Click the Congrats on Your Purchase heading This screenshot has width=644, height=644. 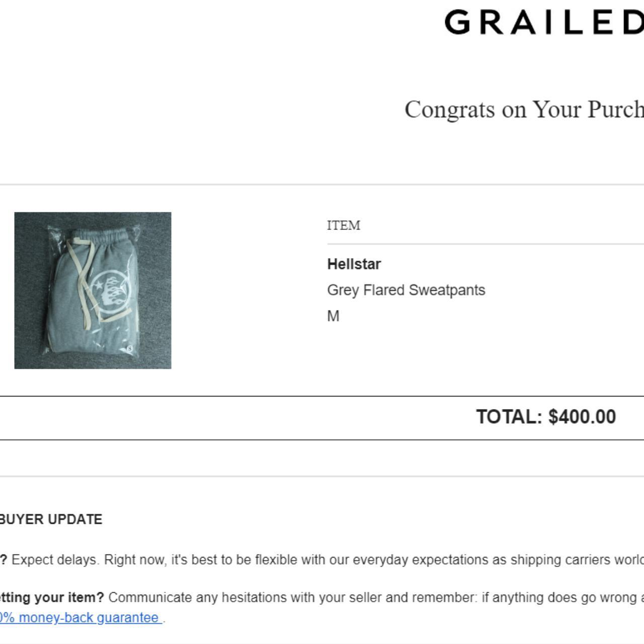(523, 109)
